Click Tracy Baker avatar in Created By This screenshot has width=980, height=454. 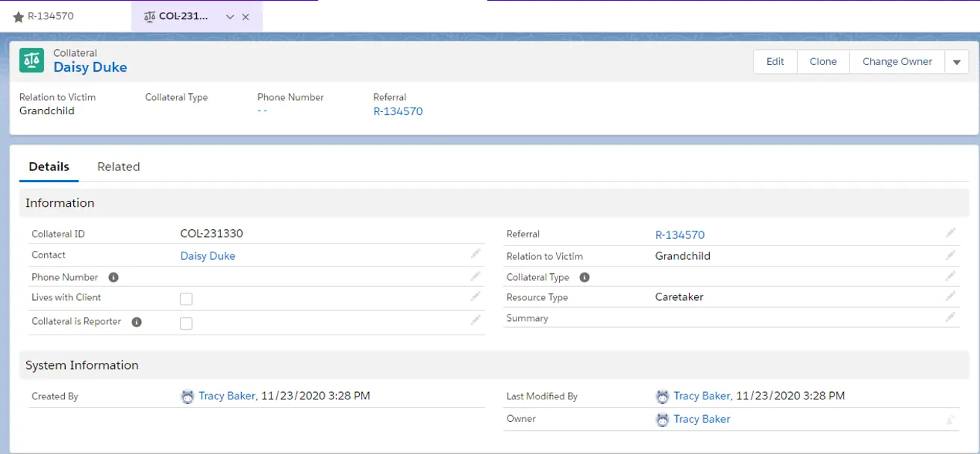[187, 397]
